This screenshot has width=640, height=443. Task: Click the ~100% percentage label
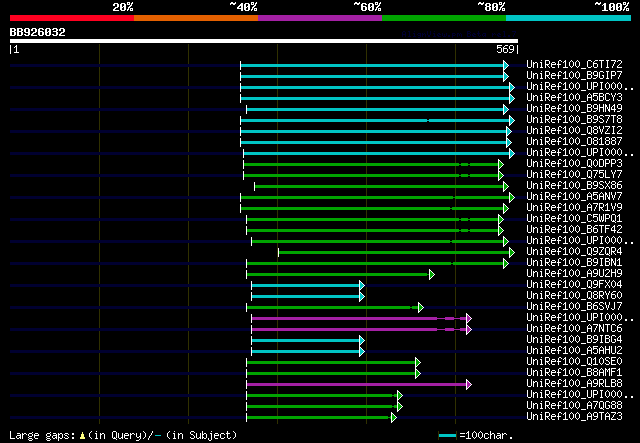point(612,7)
